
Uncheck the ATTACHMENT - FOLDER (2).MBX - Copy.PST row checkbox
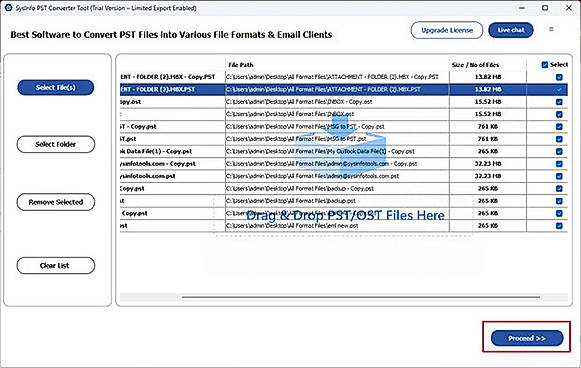click(559, 77)
